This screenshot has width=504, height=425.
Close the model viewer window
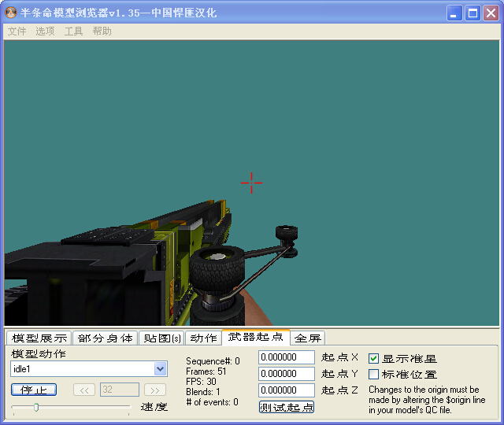pyautogui.click(x=491, y=13)
